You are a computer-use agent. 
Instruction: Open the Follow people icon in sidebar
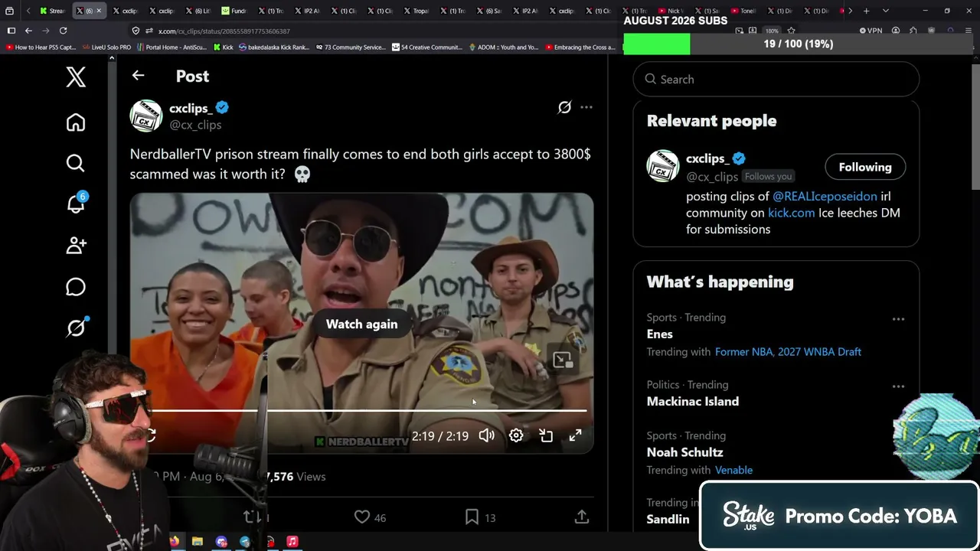[76, 245]
